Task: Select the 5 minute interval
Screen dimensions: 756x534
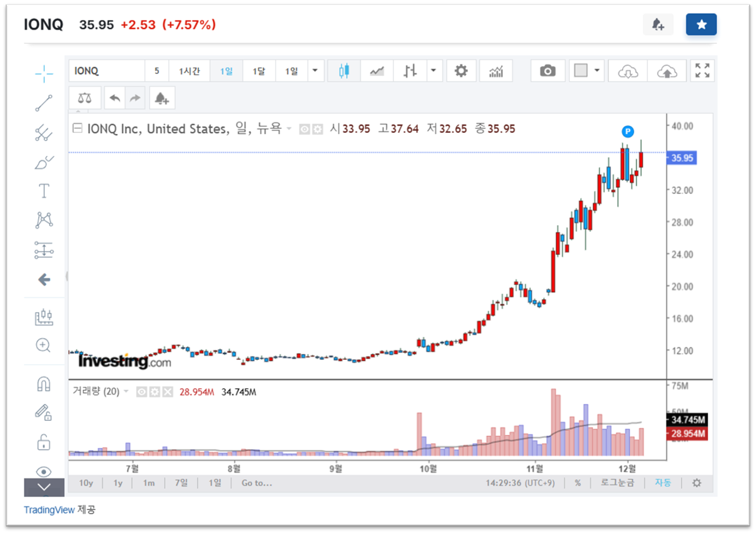Action: tap(157, 71)
